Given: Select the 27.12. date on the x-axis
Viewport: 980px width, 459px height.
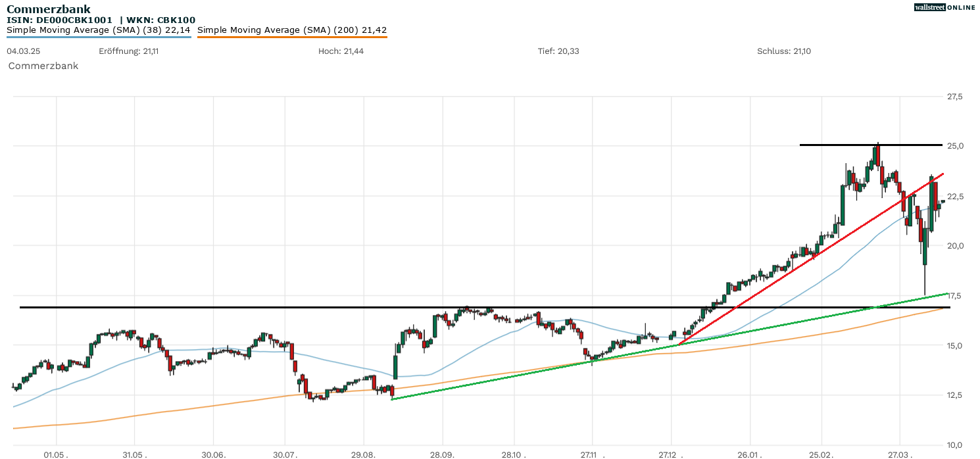Looking at the screenshot, I should coord(672,454).
